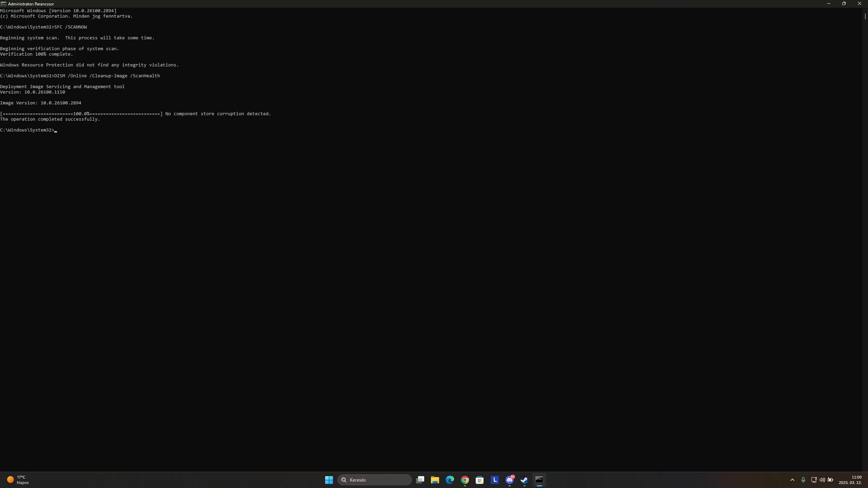Viewport: 868px width, 488px height.
Task: Open File Explorer from the taskbar
Action: click(435, 480)
